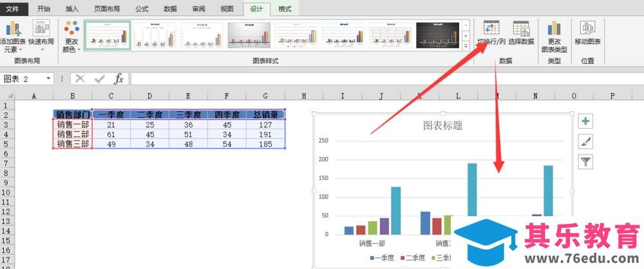Select the gray gradient chart style thumbnail
The image size is (644, 269).
(x=249, y=36)
